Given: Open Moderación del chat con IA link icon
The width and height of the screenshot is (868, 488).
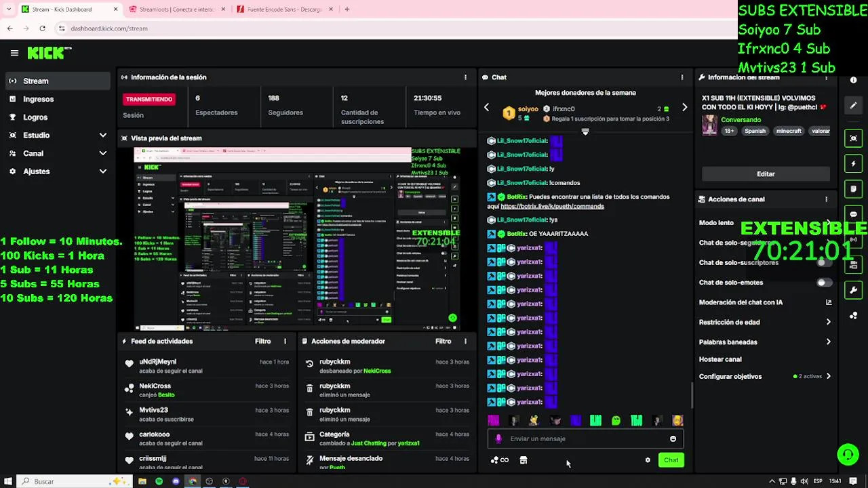Looking at the screenshot, I should coord(828,302).
